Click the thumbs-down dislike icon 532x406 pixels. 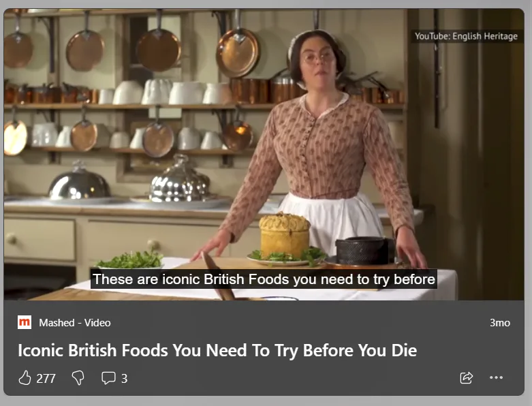78,378
